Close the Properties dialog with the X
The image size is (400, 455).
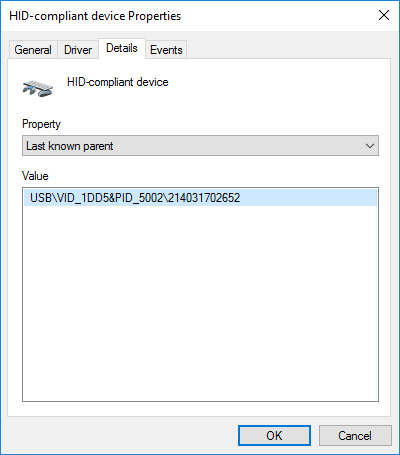[x=384, y=15]
